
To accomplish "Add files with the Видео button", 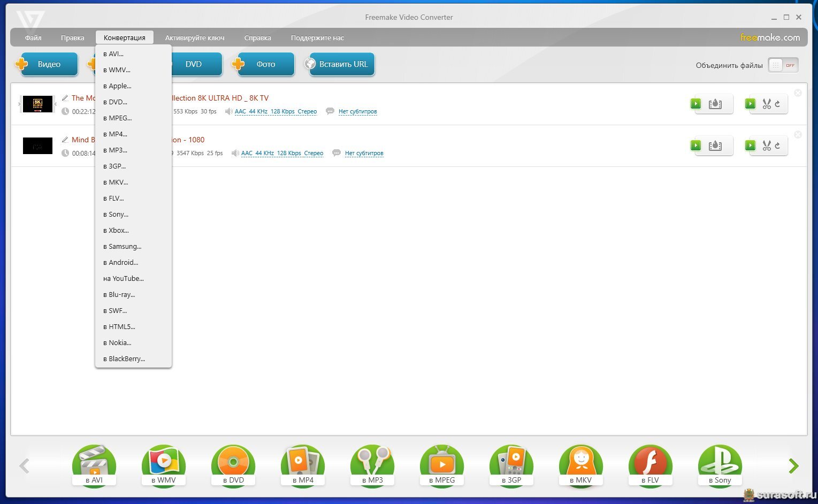I will [47, 64].
